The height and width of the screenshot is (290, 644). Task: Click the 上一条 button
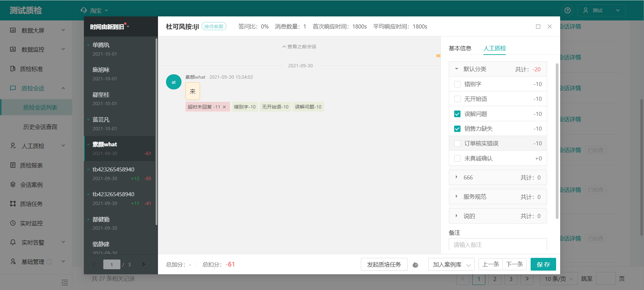490,264
